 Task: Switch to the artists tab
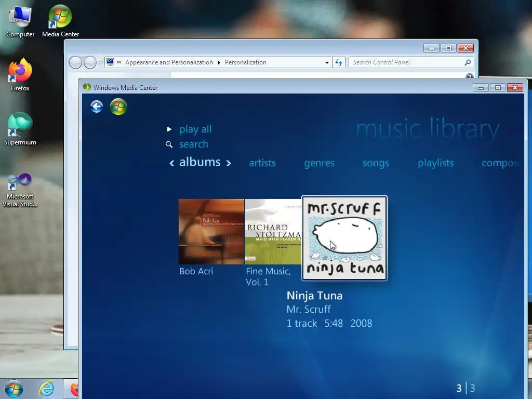pos(262,163)
